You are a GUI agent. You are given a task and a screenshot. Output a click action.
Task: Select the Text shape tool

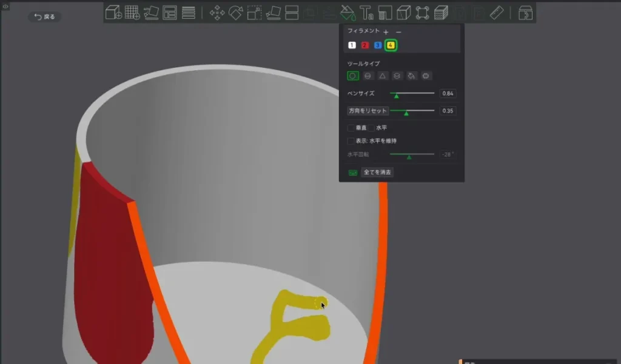click(x=366, y=13)
